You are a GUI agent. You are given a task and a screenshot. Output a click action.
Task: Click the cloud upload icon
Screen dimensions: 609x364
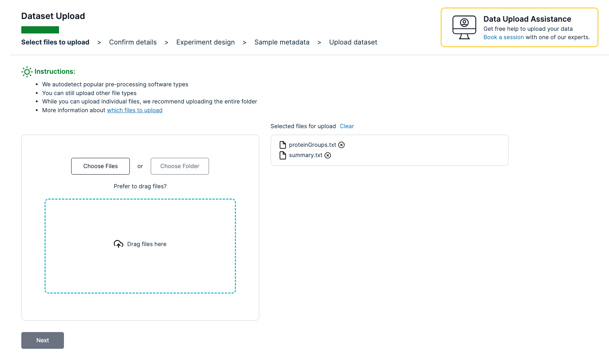118,244
